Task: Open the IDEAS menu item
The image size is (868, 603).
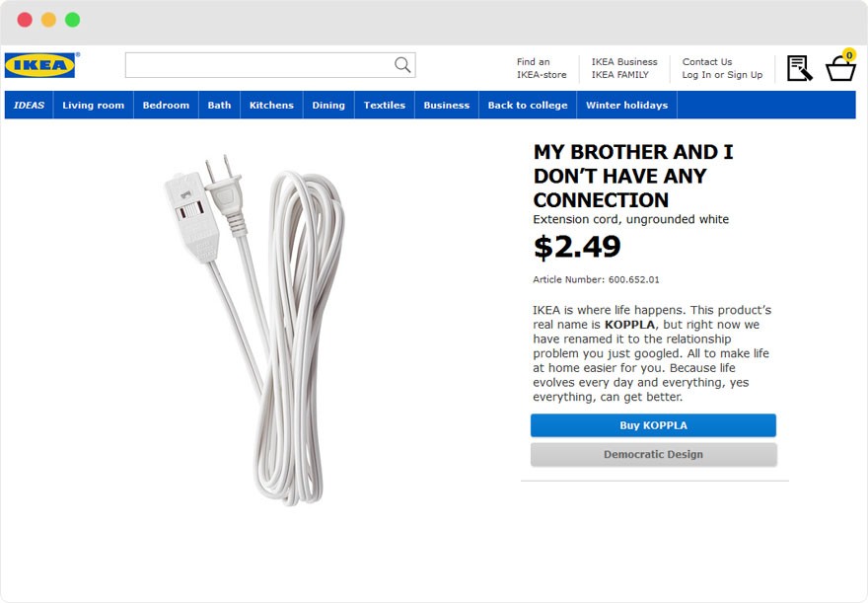Action: tap(30, 106)
